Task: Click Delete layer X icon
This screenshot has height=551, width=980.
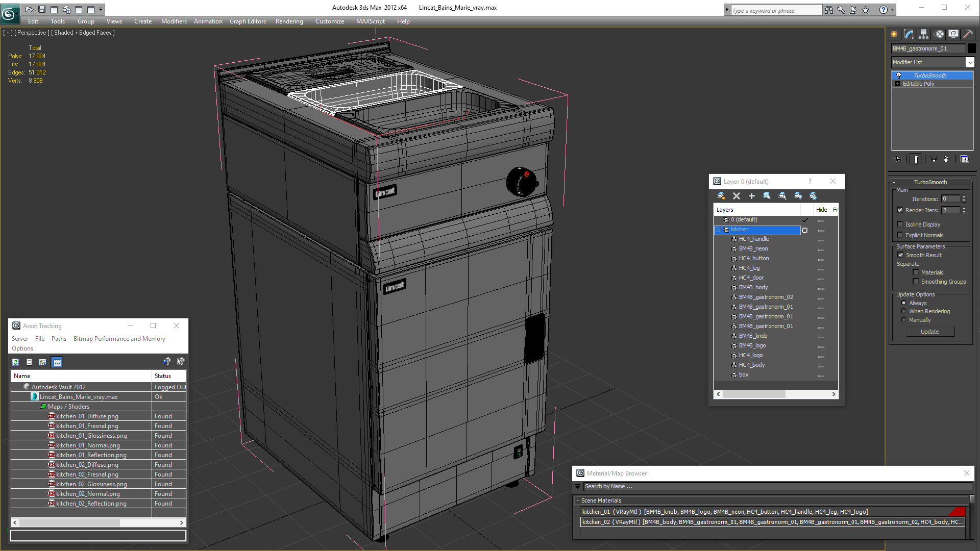Action: [737, 196]
